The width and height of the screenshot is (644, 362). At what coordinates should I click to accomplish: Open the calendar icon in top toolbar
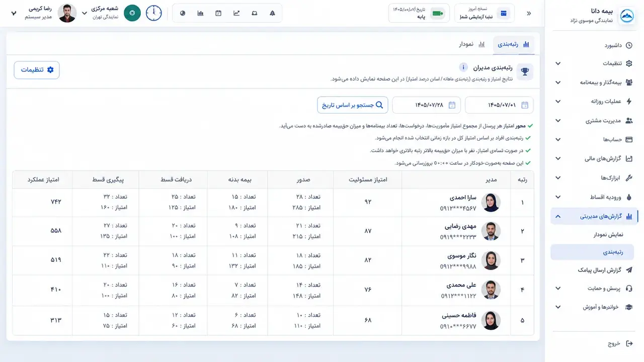(218, 13)
